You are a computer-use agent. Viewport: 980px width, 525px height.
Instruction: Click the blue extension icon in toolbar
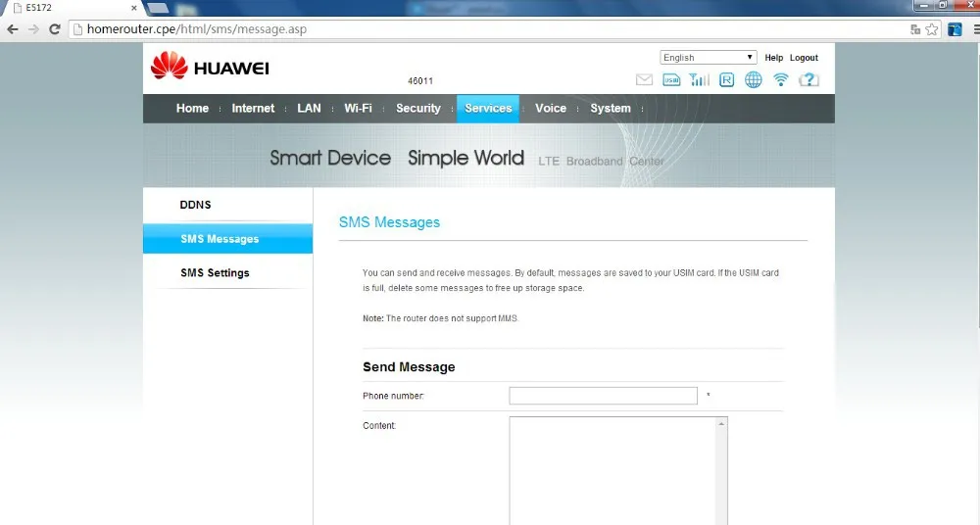955,29
